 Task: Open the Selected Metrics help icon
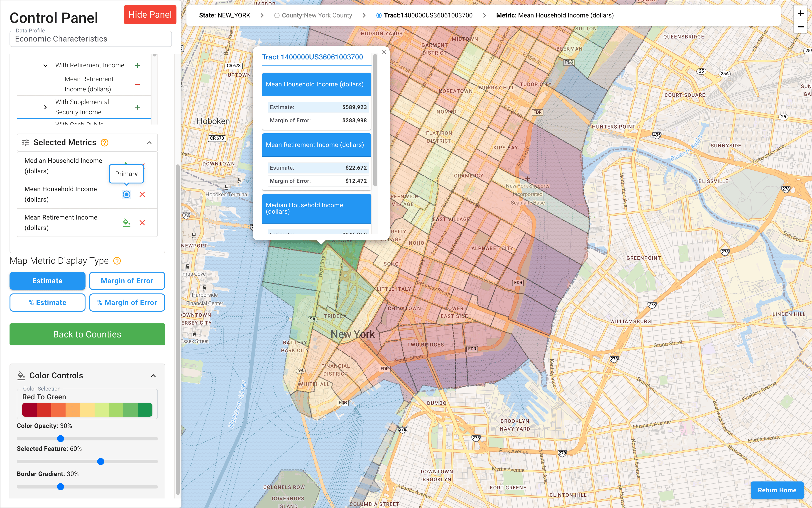pyautogui.click(x=105, y=142)
